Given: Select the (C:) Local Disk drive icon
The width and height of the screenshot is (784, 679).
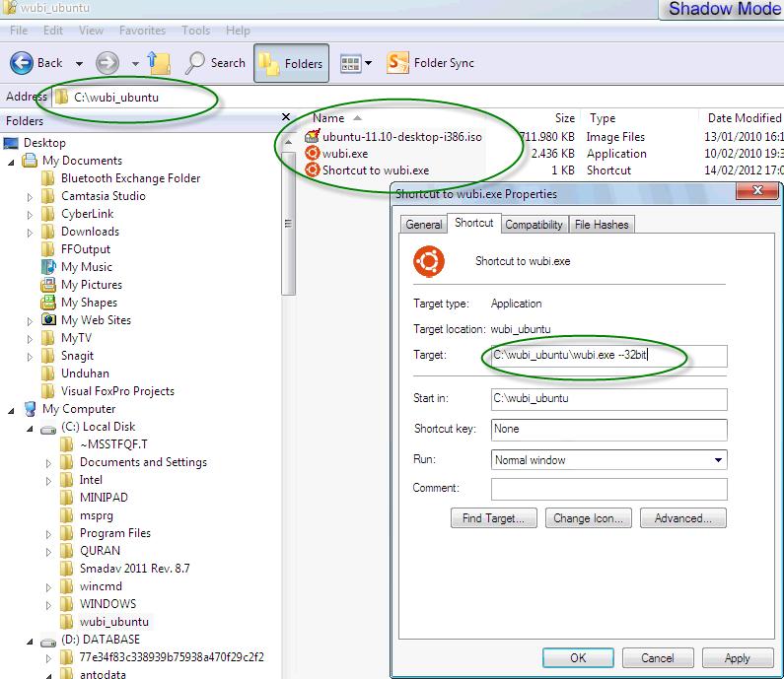Looking at the screenshot, I should coord(48,428).
